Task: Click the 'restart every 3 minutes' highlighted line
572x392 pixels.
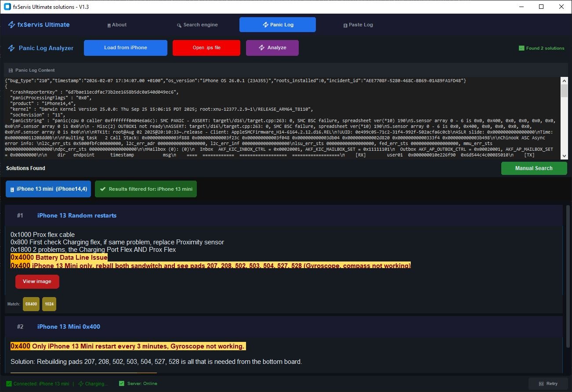Action: coord(128,346)
